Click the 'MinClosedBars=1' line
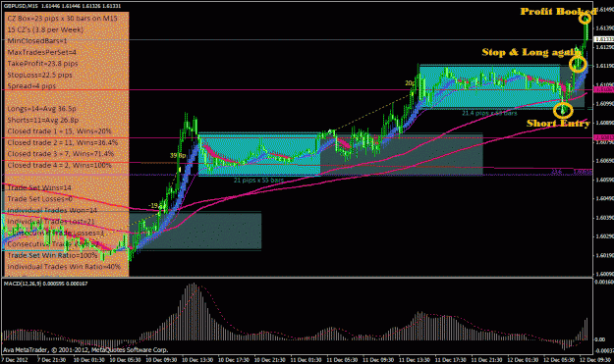This screenshot has width=614, height=364. tap(36, 40)
